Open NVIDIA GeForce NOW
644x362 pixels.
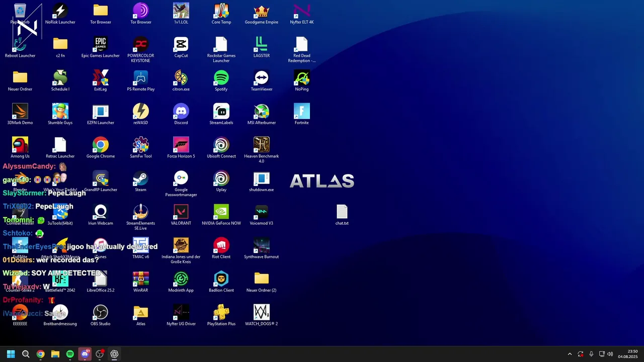pos(221,215)
